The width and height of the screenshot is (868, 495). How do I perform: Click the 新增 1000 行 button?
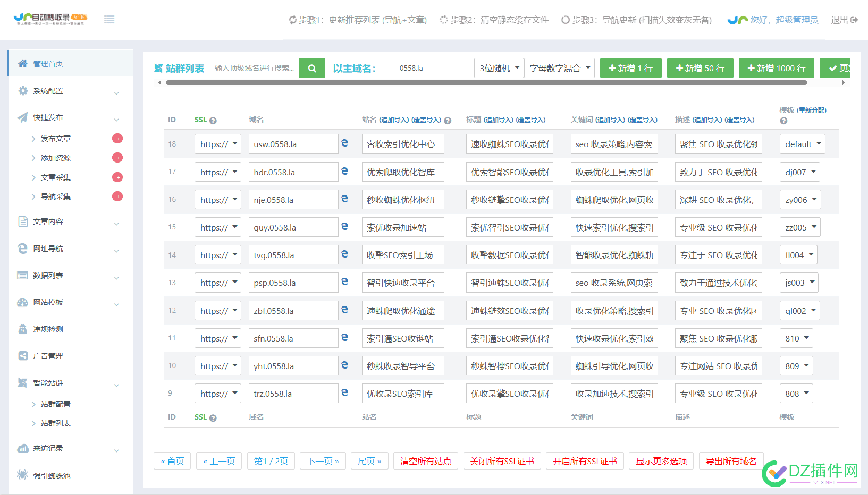(776, 68)
